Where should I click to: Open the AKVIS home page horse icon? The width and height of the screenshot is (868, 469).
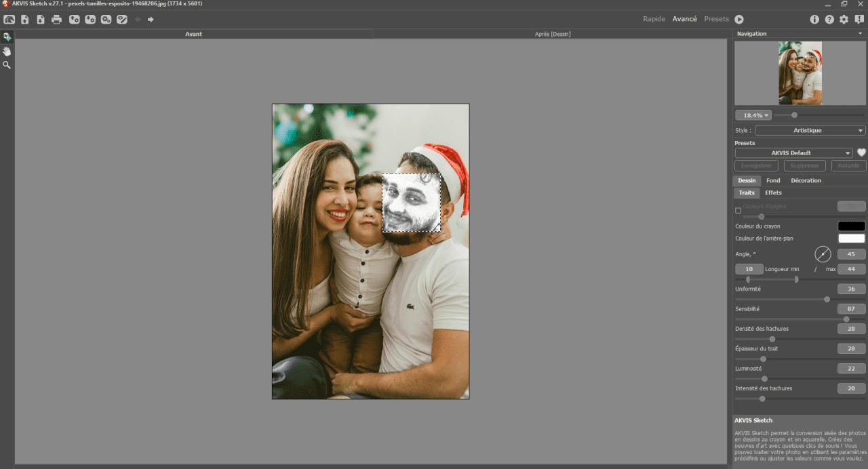coord(9,20)
